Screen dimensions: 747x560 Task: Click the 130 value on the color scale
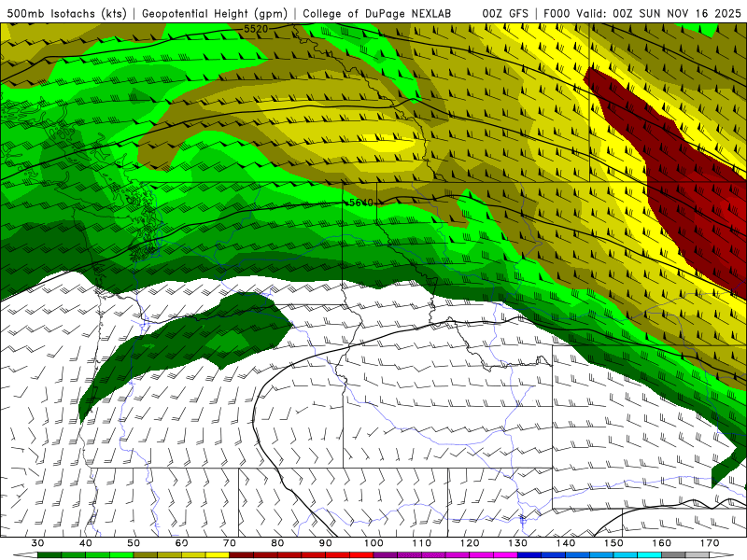pos(518,543)
